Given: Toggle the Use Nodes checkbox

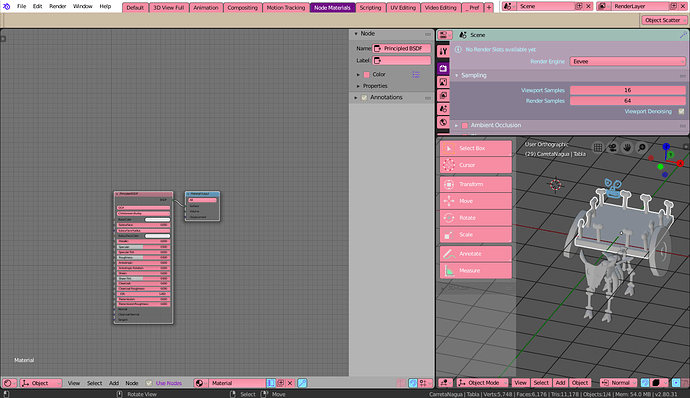Looking at the screenshot, I should 149,383.
